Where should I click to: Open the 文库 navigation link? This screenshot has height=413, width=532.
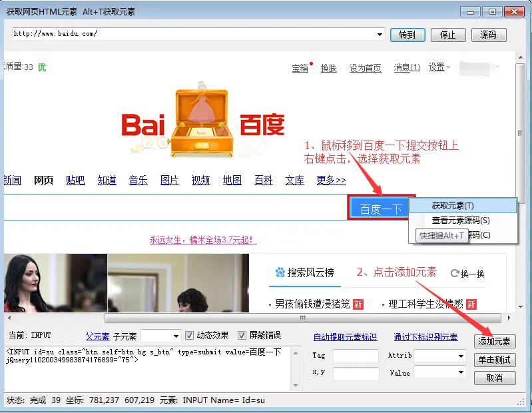294,180
